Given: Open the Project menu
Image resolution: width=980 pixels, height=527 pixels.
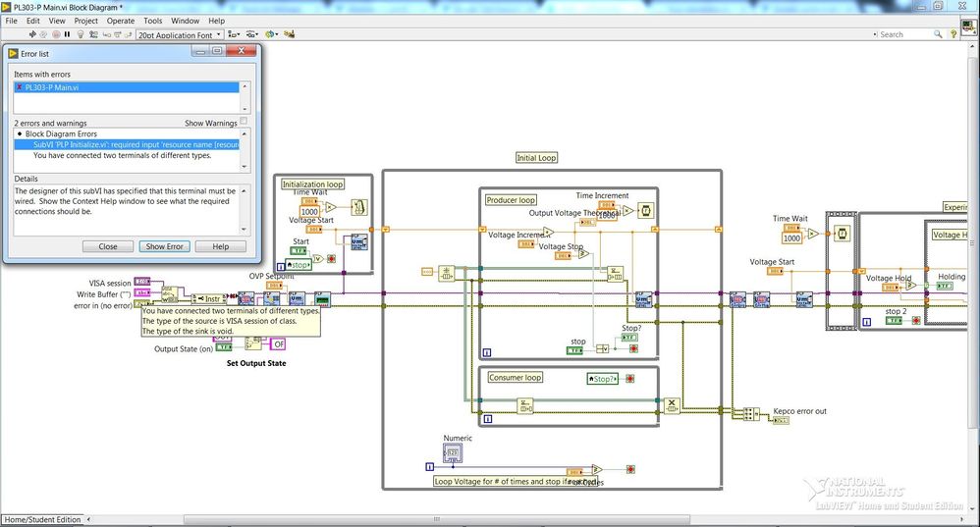Looking at the screenshot, I should (x=85, y=21).
